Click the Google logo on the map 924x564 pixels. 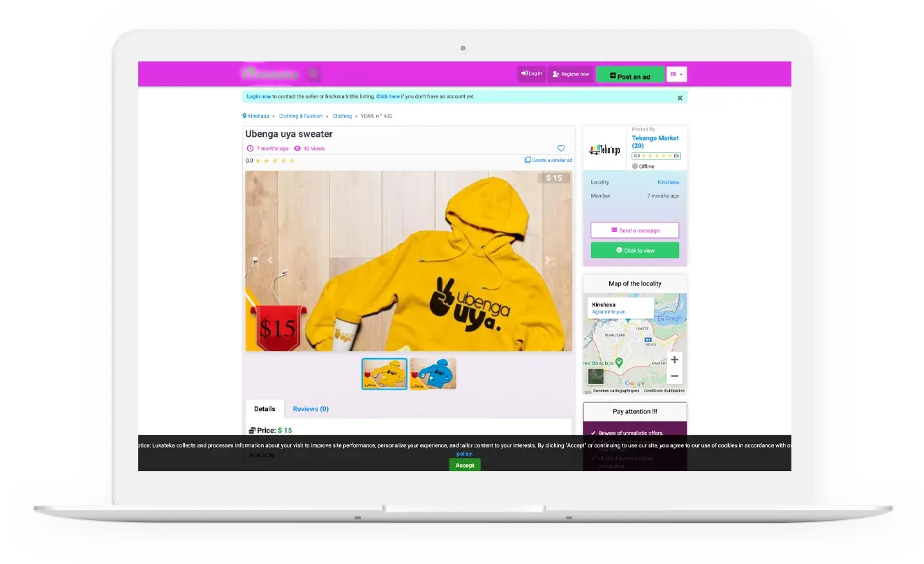pos(635,383)
